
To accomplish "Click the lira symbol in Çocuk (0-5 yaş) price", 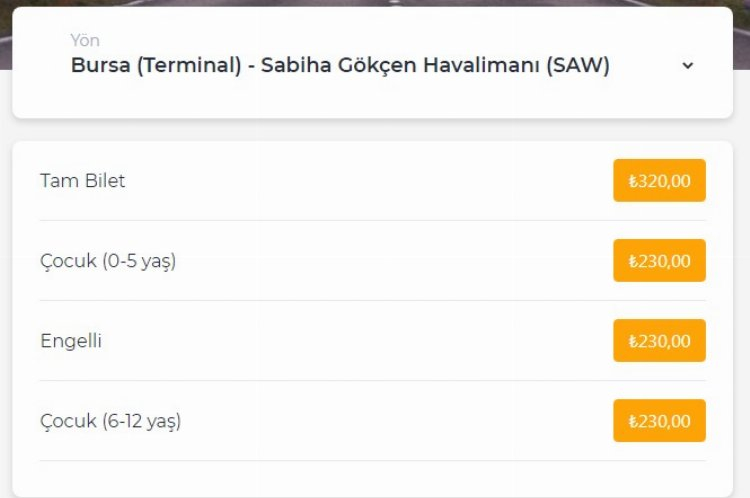I will coord(633,262).
